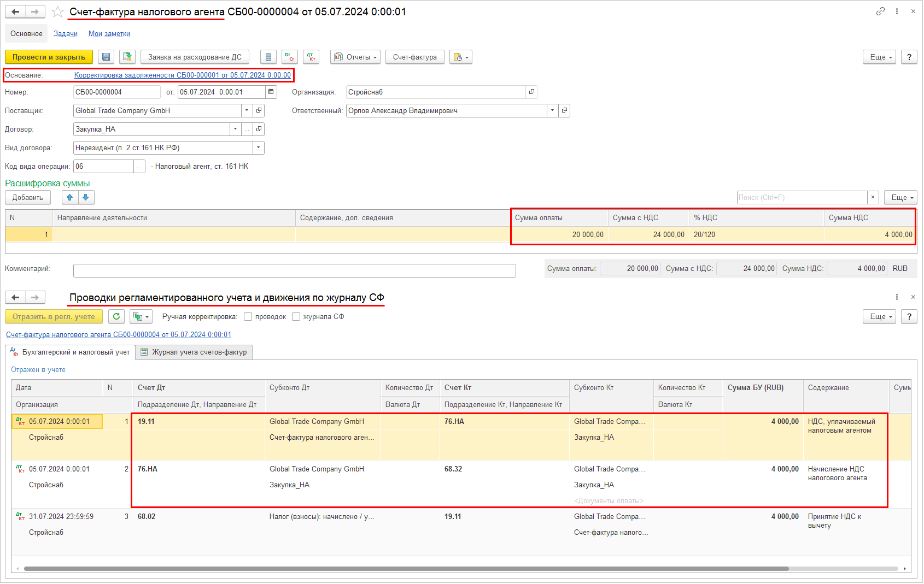Navigate forward in the Проводки panel
The height and width of the screenshot is (584, 924).
35,297
